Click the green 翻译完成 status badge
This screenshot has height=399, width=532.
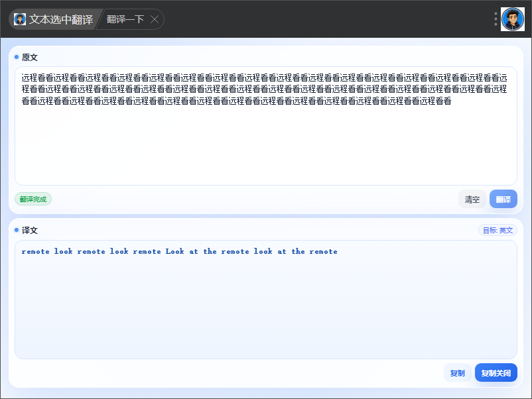coord(33,199)
